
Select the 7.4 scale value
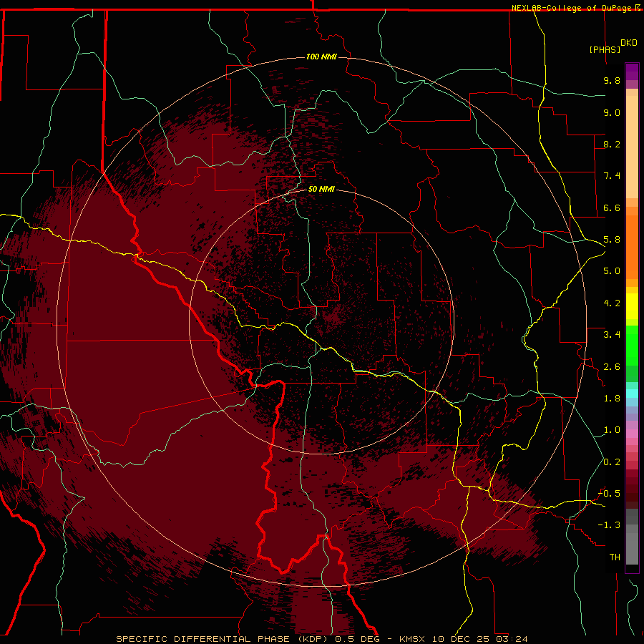[612, 176]
